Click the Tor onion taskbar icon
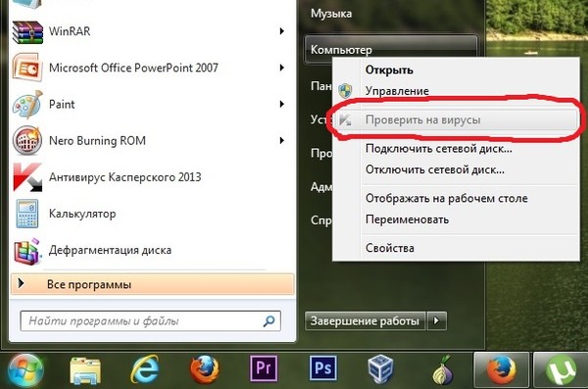This screenshot has width=588, height=389. (x=442, y=370)
